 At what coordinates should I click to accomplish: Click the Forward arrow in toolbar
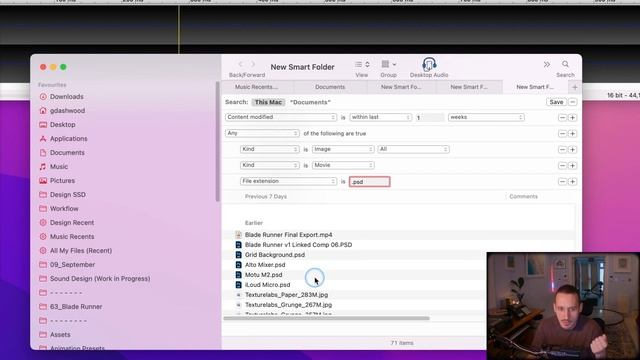click(x=253, y=64)
